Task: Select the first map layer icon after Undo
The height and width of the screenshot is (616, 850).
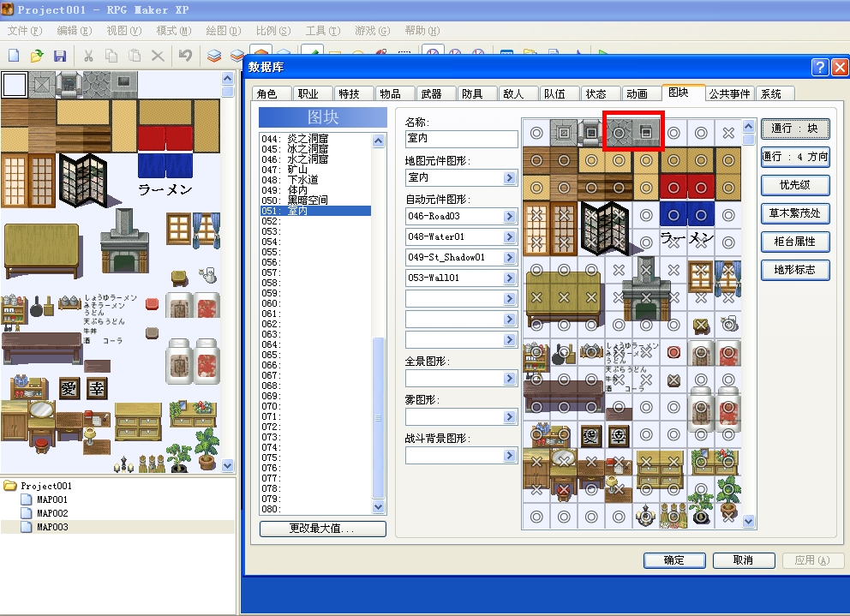Action: 214,56
